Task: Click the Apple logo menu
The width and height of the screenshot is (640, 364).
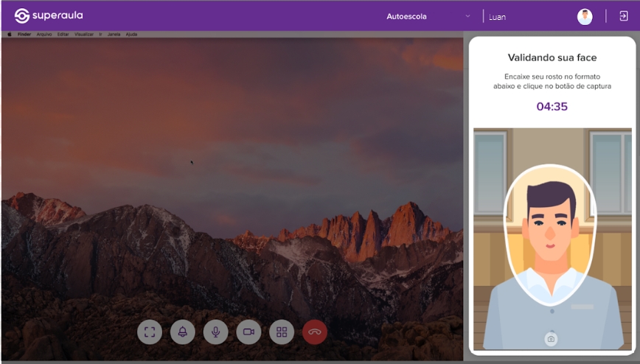Action: [10, 34]
